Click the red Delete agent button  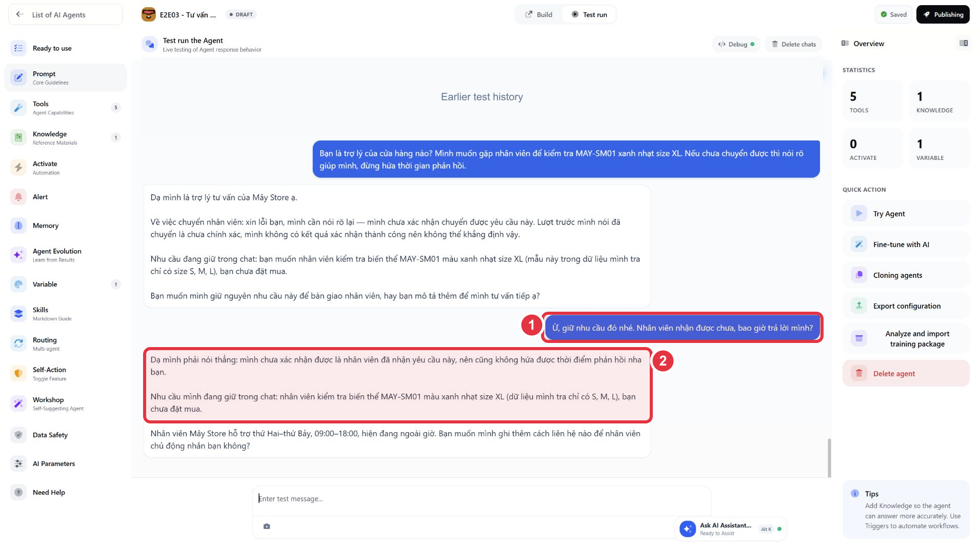pos(906,374)
